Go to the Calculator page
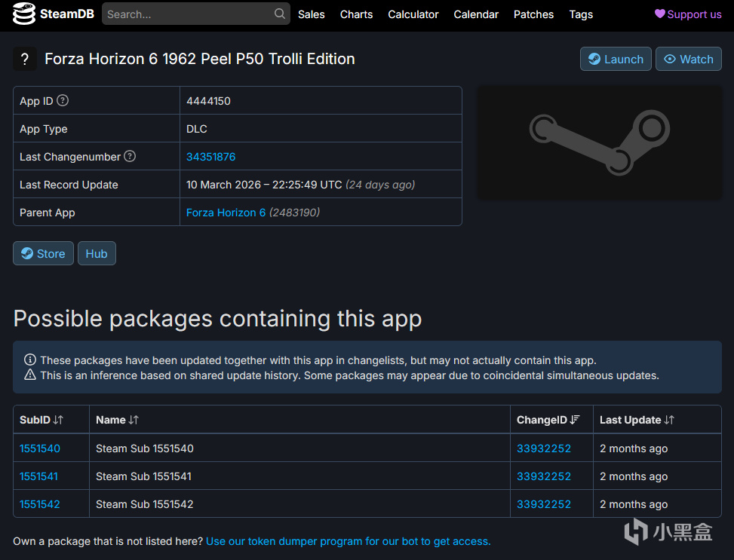This screenshot has height=560, width=734. pos(413,14)
